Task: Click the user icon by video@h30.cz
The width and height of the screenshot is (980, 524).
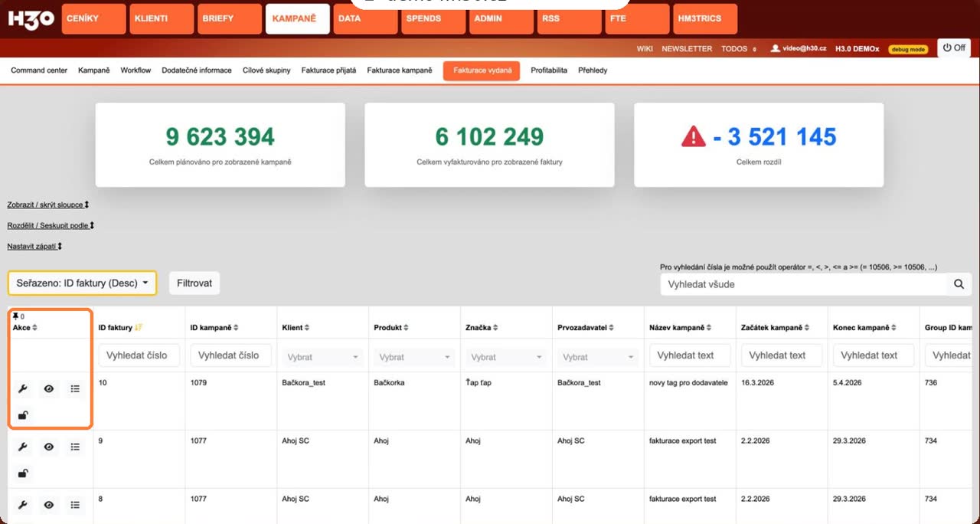Action: pyautogui.click(x=775, y=48)
